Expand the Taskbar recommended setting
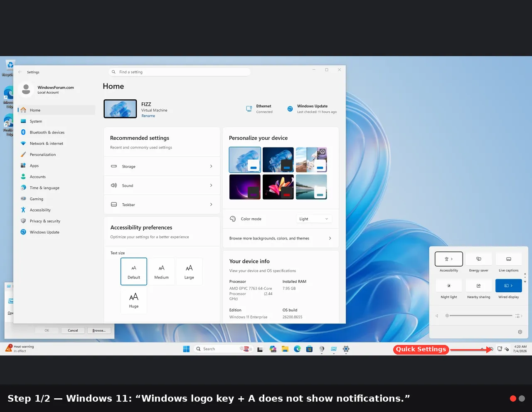This screenshot has height=412, width=532. [162, 205]
